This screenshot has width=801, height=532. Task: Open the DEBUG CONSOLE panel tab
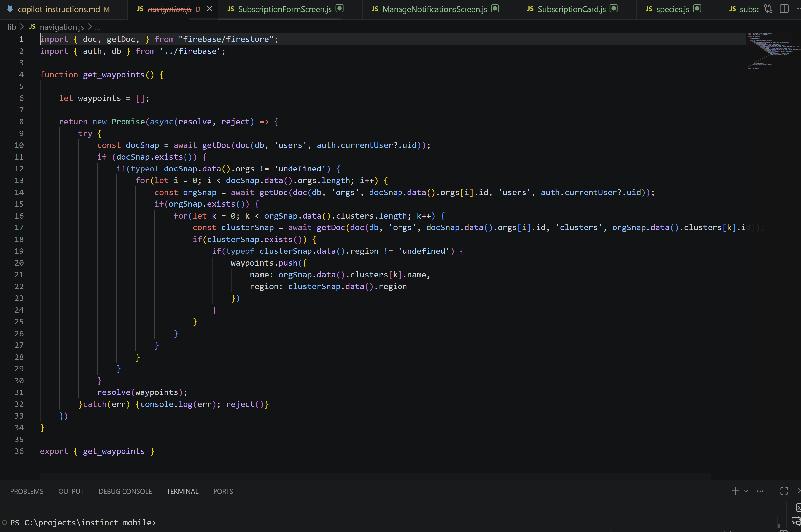pyautogui.click(x=125, y=491)
